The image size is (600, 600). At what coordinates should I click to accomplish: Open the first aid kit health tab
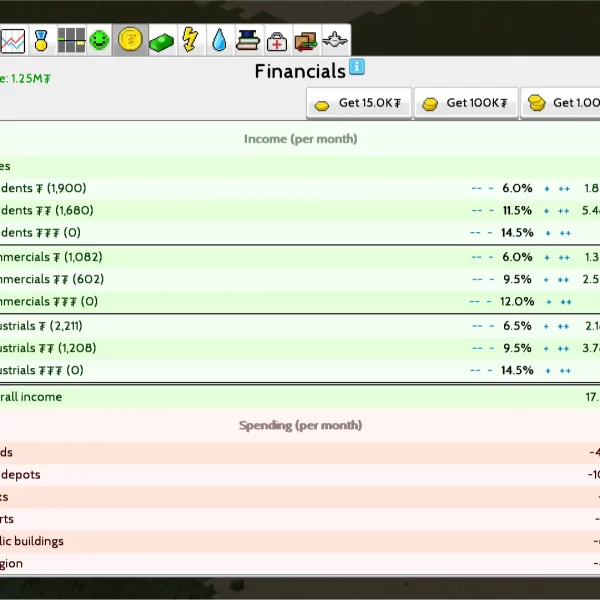coord(277,41)
